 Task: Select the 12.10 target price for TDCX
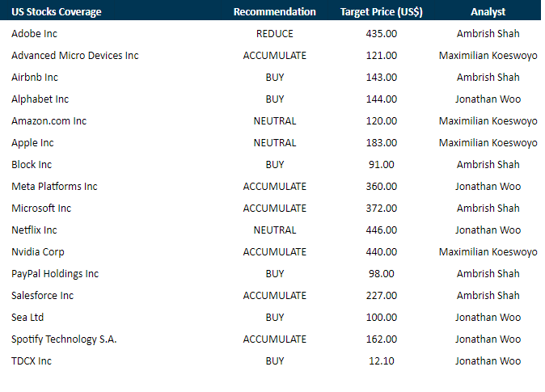click(x=381, y=361)
